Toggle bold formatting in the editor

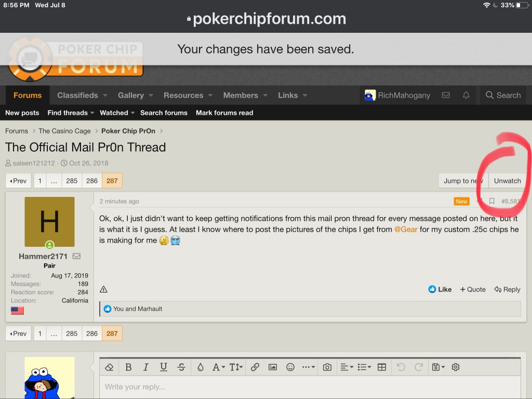pos(128,367)
